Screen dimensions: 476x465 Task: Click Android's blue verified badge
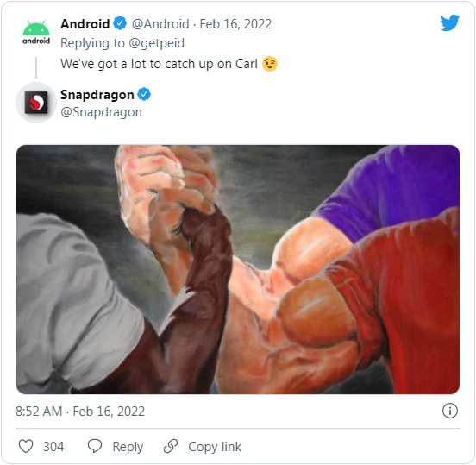[x=120, y=23]
